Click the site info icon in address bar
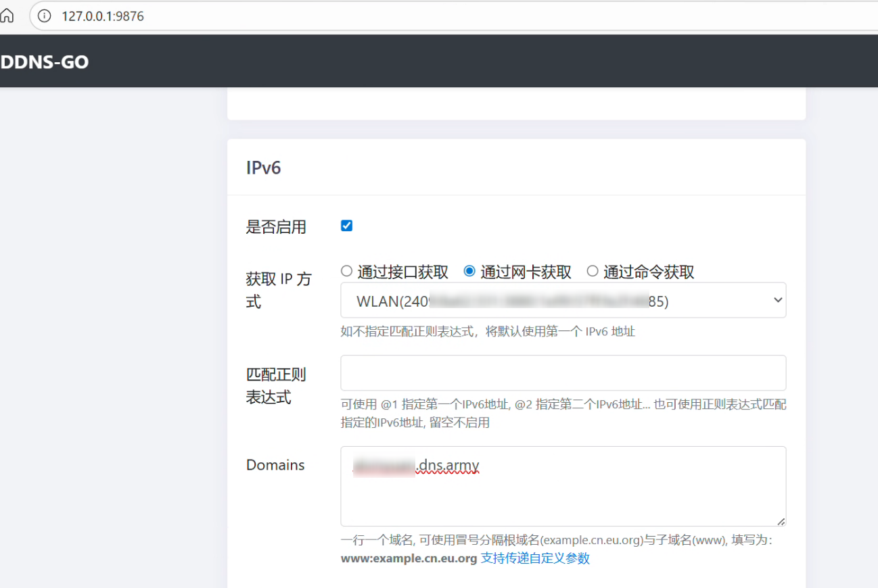 44,16
